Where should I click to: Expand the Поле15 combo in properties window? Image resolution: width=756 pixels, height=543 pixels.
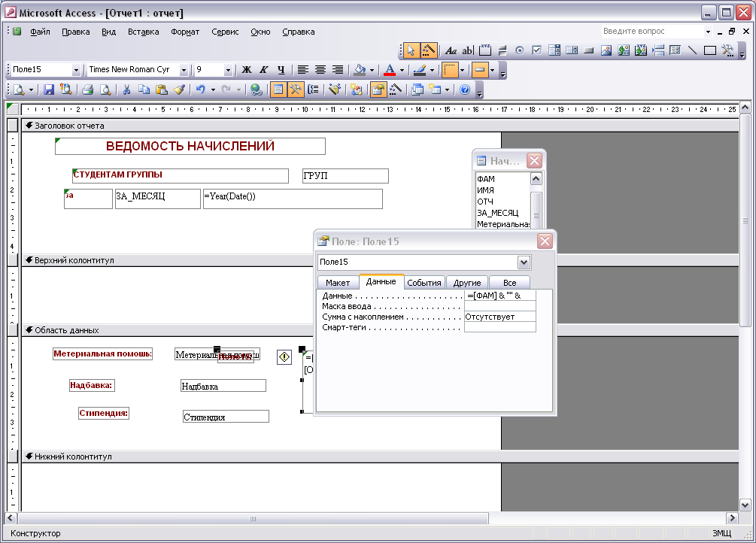pyautogui.click(x=524, y=262)
